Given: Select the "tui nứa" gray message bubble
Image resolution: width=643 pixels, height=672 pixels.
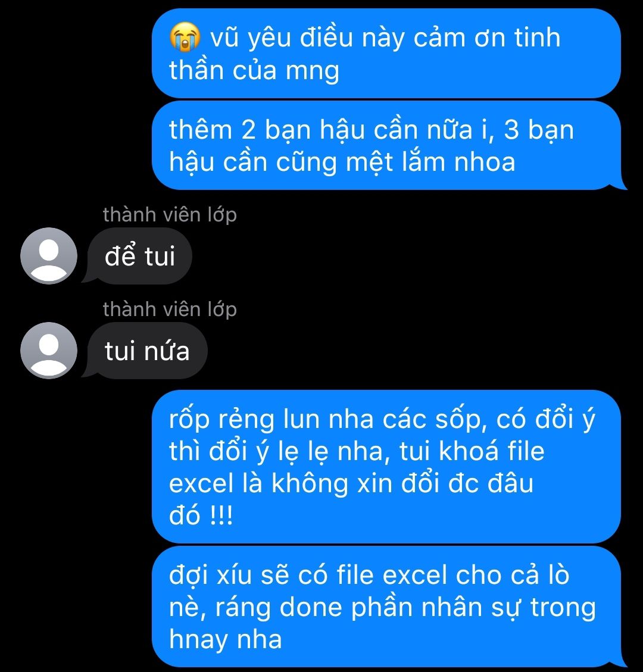Looking at the screenshot, I should pos(145,351).
